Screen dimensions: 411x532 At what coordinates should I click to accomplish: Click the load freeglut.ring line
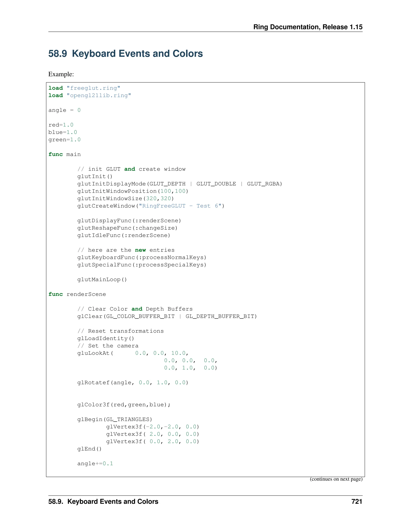84,88
